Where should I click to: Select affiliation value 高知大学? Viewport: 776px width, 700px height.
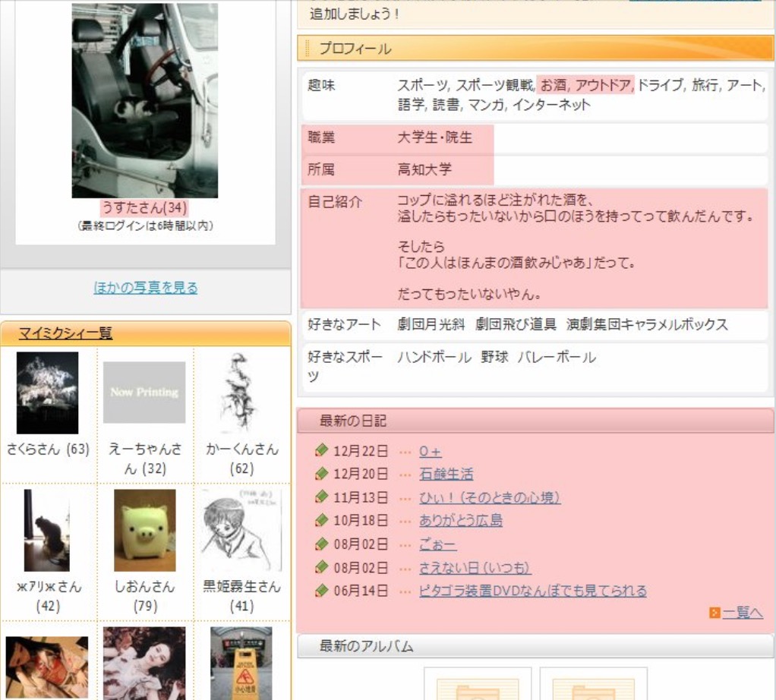click(x=424, y=169)
